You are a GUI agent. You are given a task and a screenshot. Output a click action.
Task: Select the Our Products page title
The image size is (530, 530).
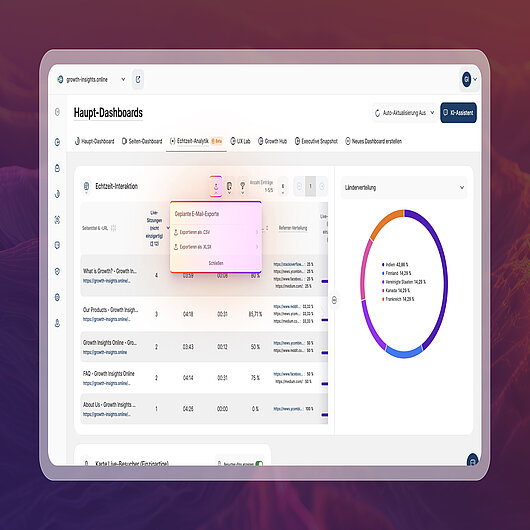click(111, 310)
